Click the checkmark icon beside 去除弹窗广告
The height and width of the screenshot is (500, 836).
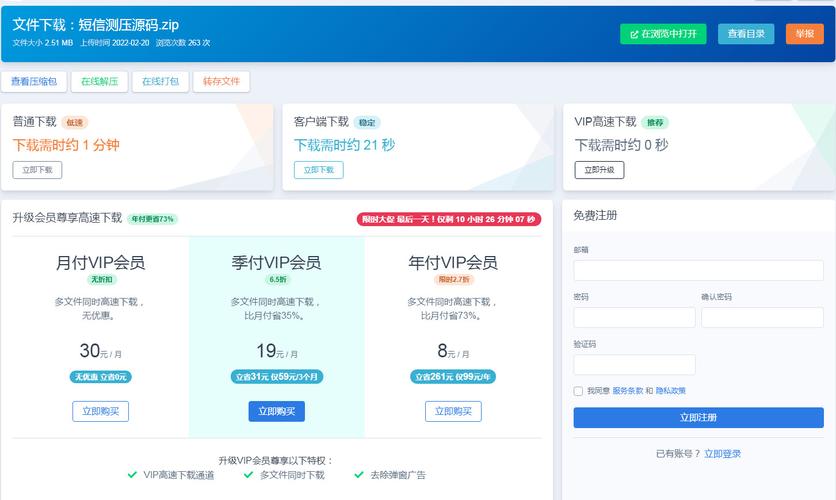pyautogui.click(x=359, y=475)
